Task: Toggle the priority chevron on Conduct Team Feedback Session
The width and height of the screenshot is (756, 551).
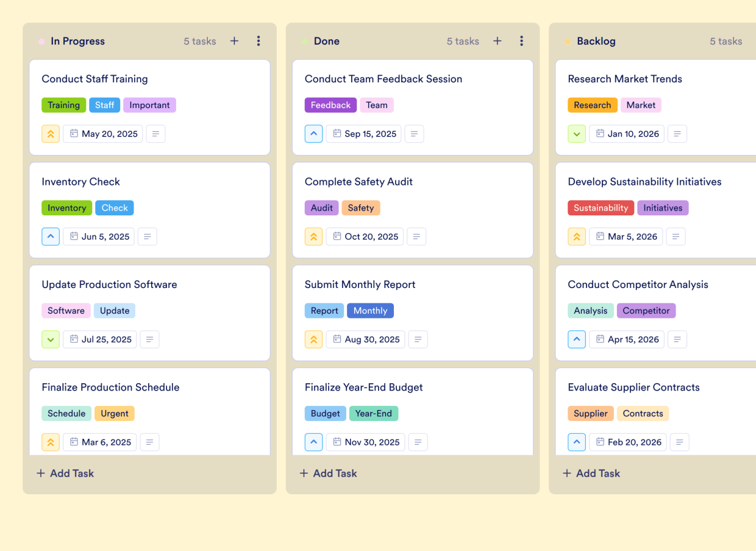Action: click(x=313, y=134)
